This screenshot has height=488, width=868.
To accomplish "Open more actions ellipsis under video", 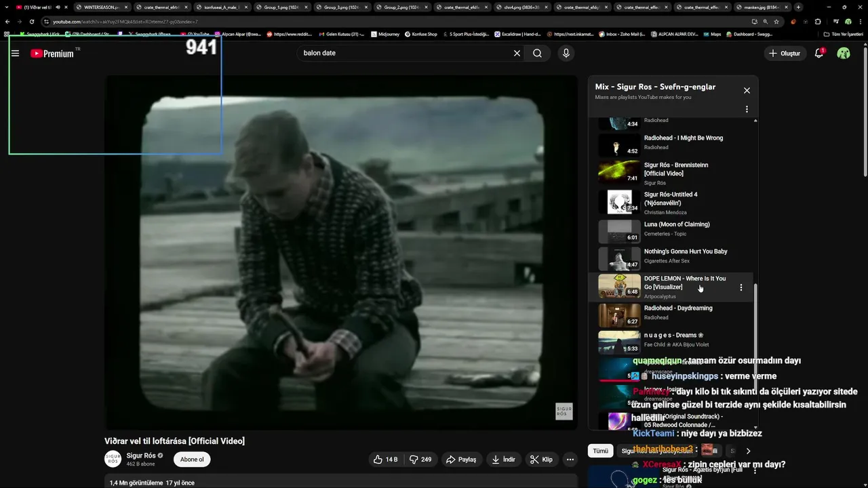I will [570, 460].
